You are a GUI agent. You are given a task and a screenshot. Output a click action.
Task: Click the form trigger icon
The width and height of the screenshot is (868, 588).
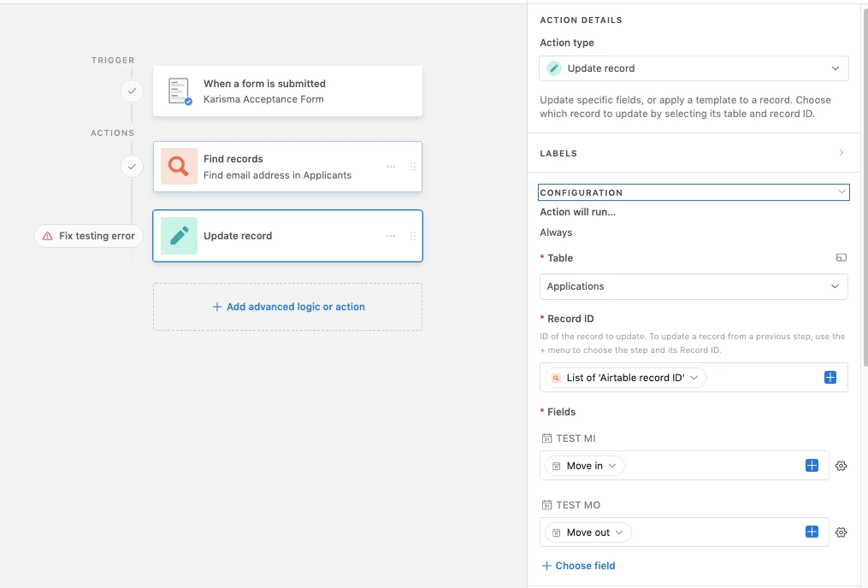(179, 91)
